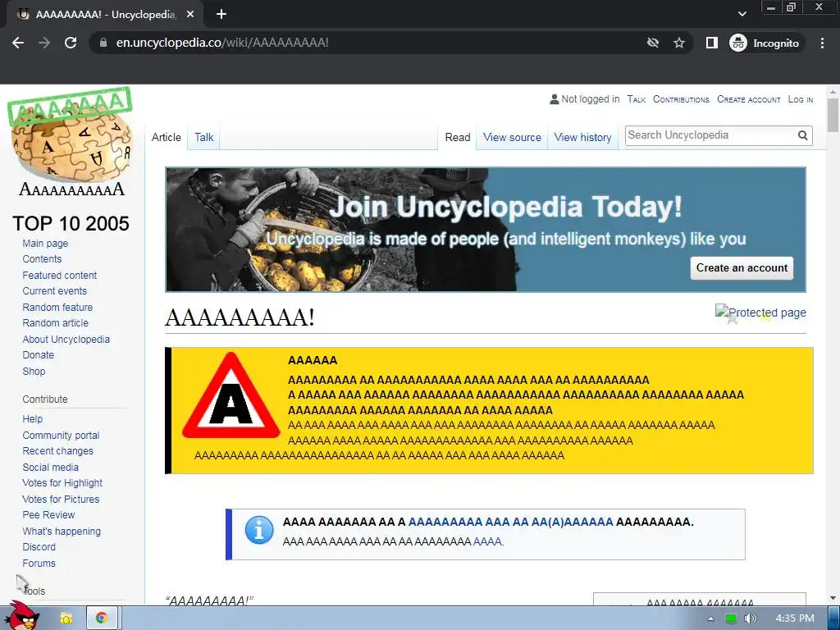
Task: Open the user Talk link at top right
Action: (637, 99)
